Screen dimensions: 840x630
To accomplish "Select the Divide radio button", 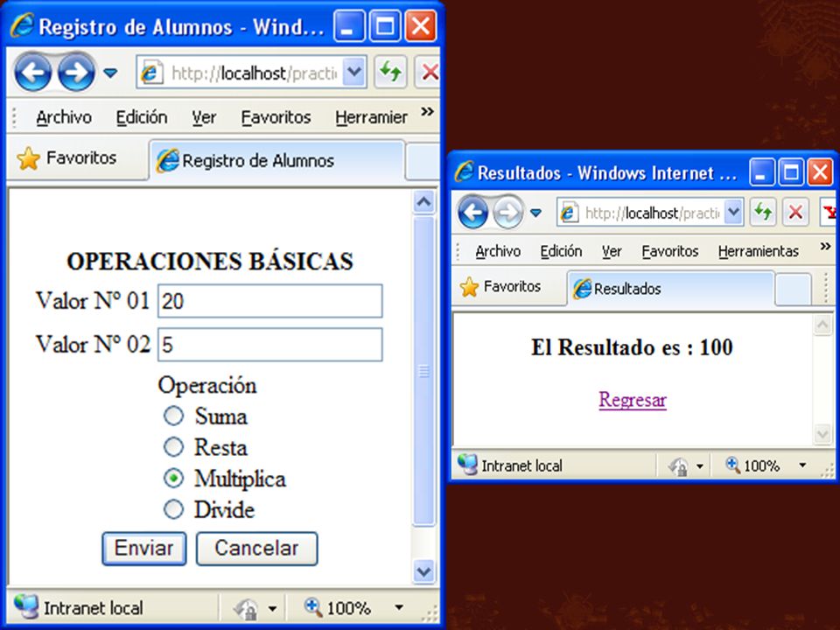I will [x=173, y=509].
